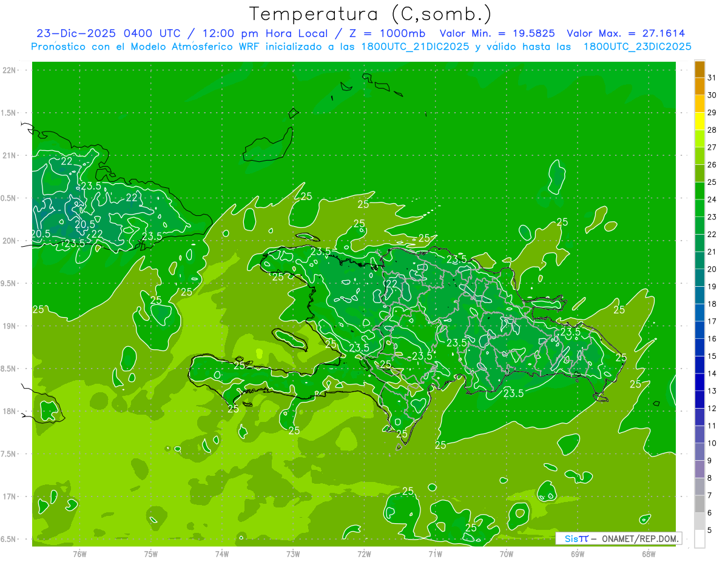The image size is (728, 562).
Task: Click the legend value 27
Action: pyautogui.click(x=712, y=147)
